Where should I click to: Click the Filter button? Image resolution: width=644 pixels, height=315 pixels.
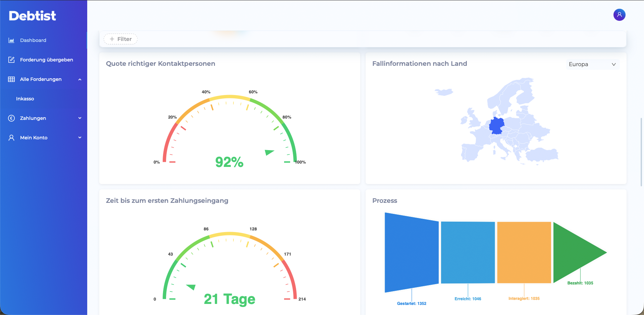(120, 39)
